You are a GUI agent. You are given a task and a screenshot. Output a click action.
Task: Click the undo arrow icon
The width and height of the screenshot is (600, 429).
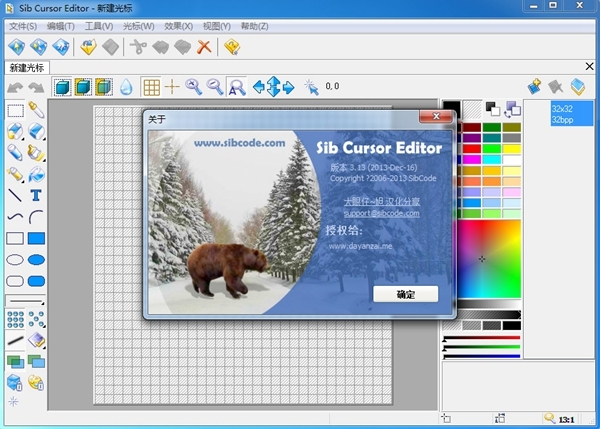click(x=15, y=88)
